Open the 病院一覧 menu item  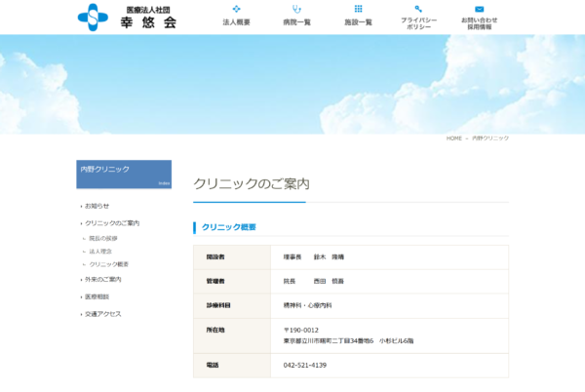(x=296, y=22)
